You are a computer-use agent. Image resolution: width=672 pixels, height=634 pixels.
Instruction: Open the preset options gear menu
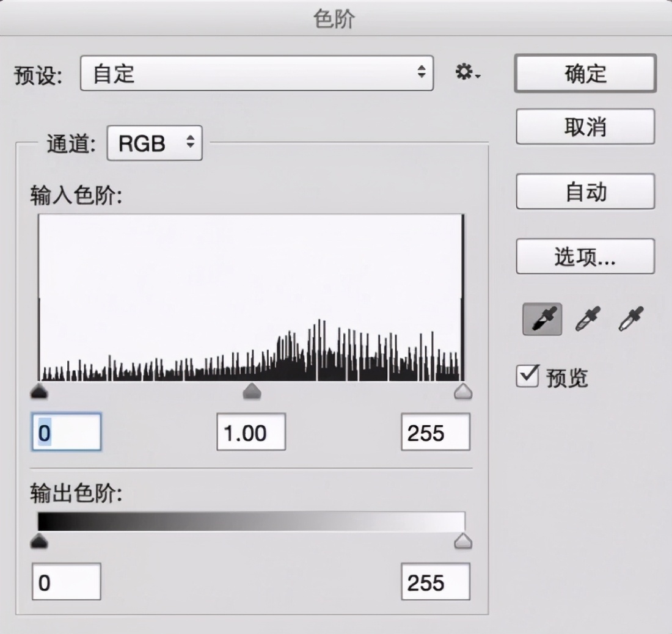[x=467, y=73]
